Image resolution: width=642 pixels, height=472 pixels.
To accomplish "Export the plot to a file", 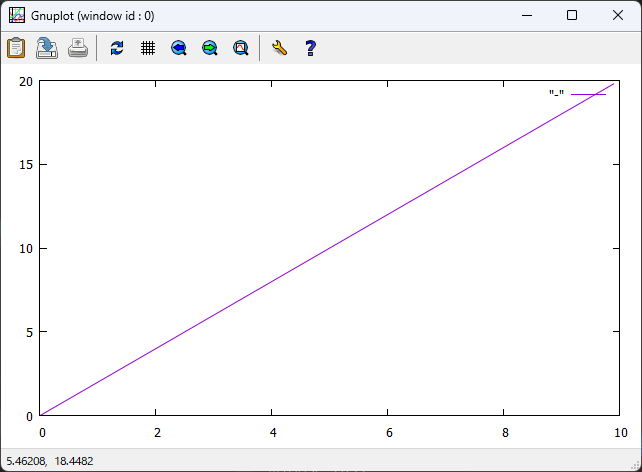I will [x=47, y=47].
